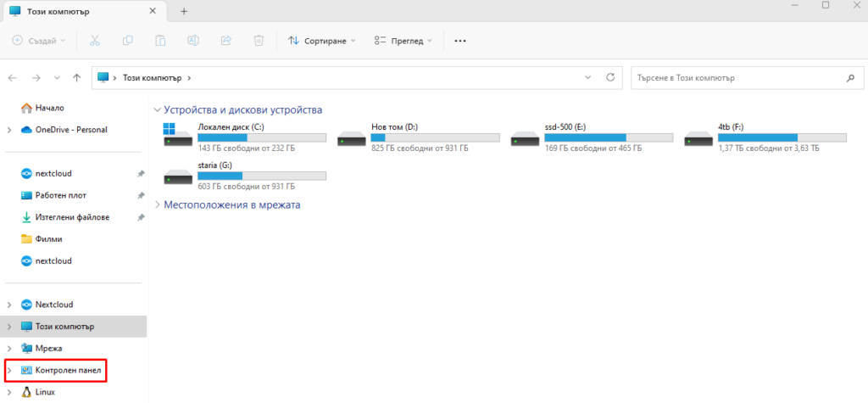Click the Delete trash icon
The image size is (868, 403).
(x=259, y=41)
